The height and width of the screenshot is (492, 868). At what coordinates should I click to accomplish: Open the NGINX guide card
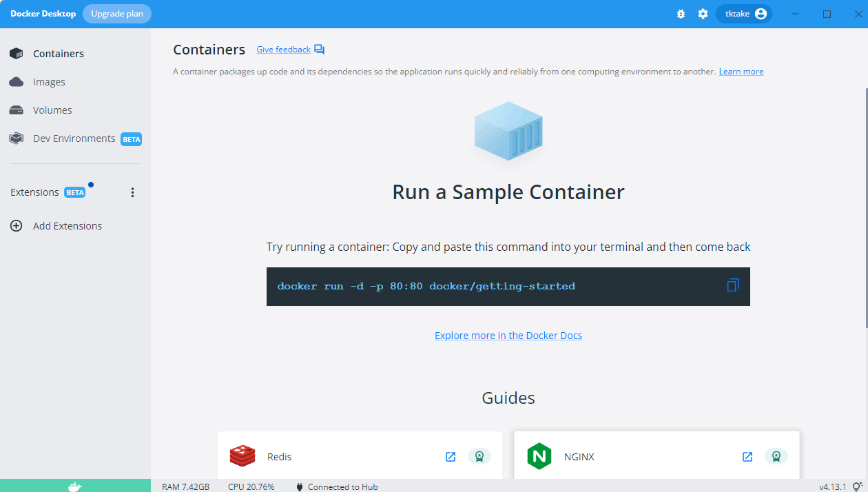657,455
